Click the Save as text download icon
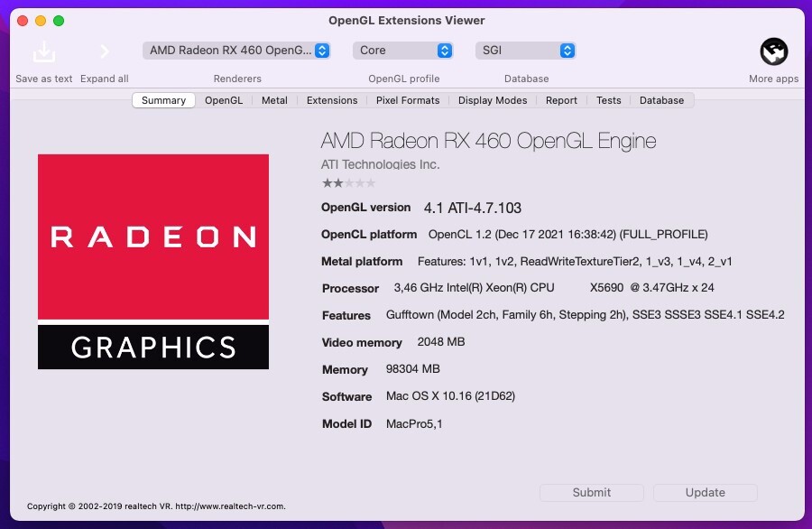 (x=44, y=51)
